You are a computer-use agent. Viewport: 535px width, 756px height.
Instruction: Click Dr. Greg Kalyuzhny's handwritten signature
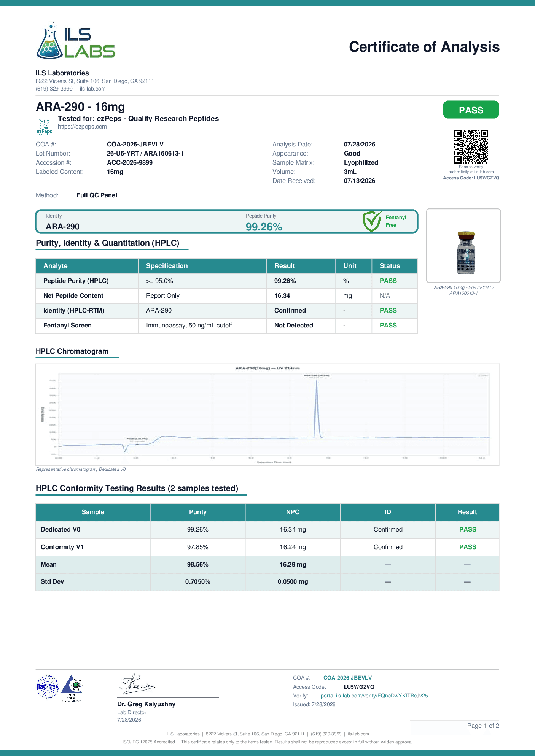137,683
